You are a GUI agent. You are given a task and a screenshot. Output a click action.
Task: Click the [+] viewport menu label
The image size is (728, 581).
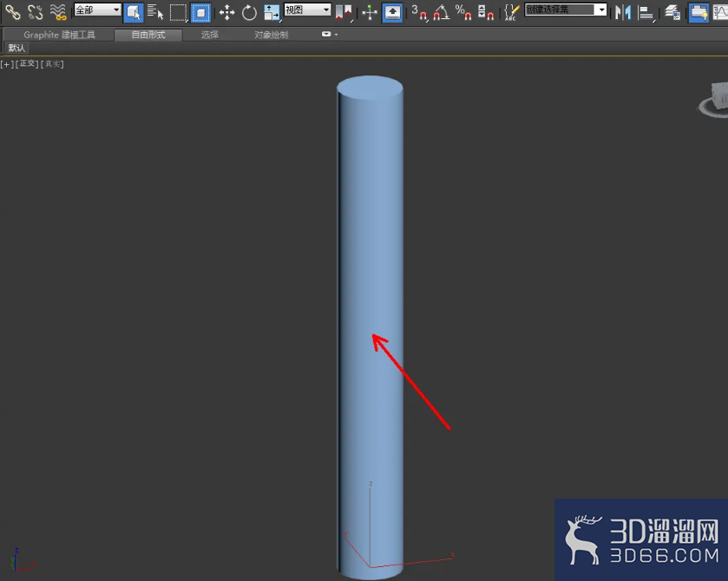(x=6, y=64)
